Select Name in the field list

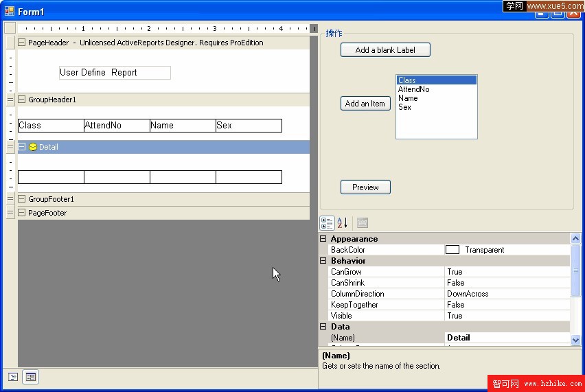[x=436, y=98]
